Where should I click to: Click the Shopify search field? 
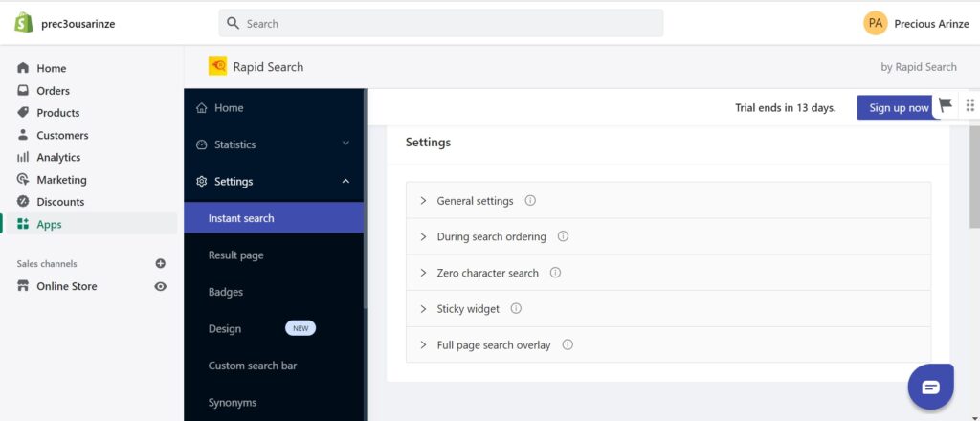tap(440, 23)
